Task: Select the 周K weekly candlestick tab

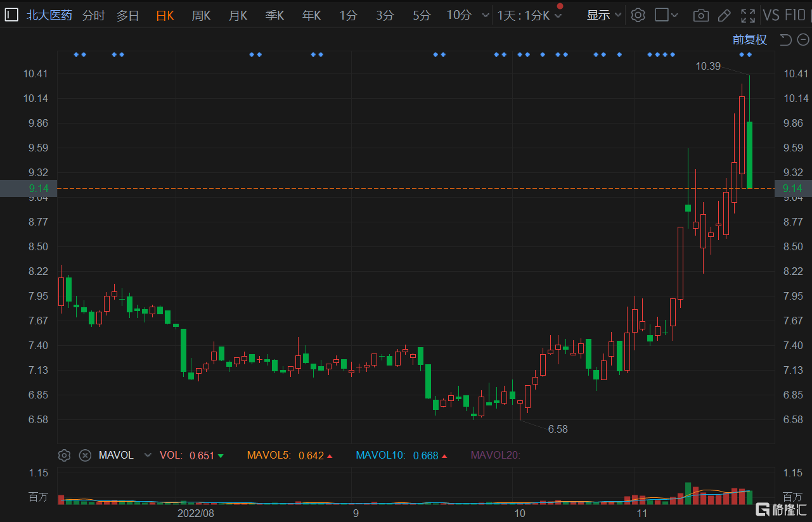Action: (202, 16)
